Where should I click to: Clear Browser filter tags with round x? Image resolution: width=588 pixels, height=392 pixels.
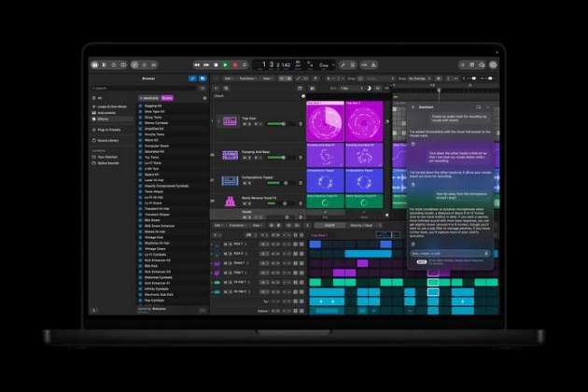click(204, 98)
